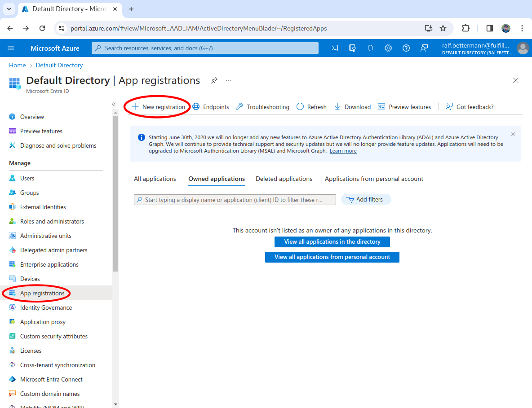Follow the Learn more link
This screenshot has width=532, height=408.
[x=343, y=151]
